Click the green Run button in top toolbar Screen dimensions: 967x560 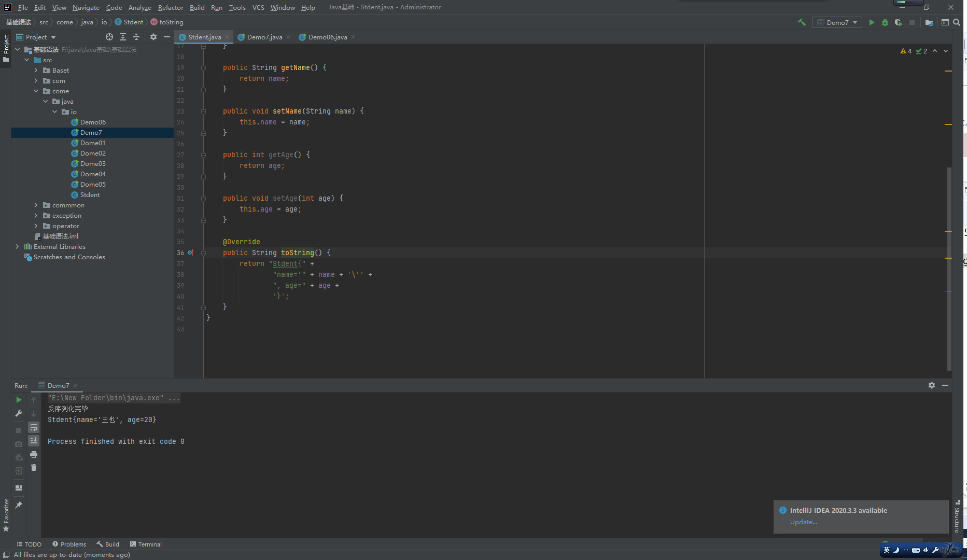tap(872, 22)
